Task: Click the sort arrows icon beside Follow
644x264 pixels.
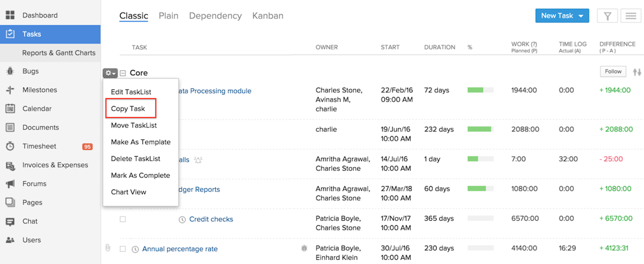Action: point(637,72)
